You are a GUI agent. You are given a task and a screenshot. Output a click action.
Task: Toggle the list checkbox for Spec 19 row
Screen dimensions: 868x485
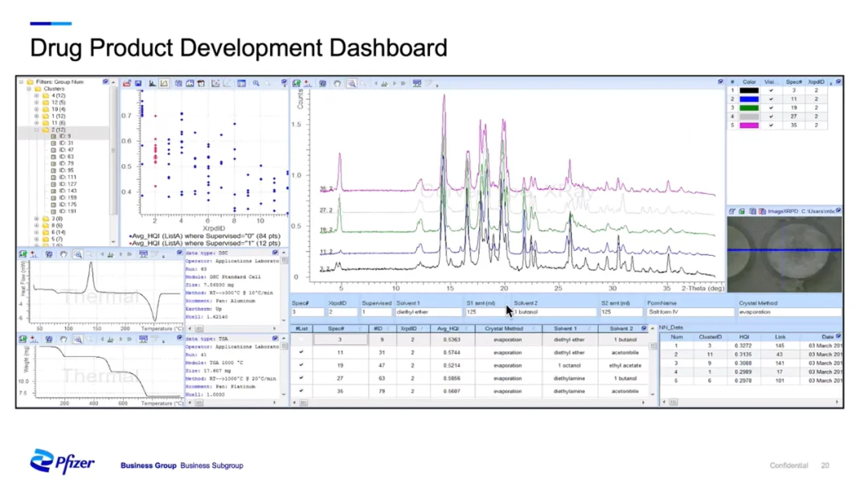tap(301, 364)
